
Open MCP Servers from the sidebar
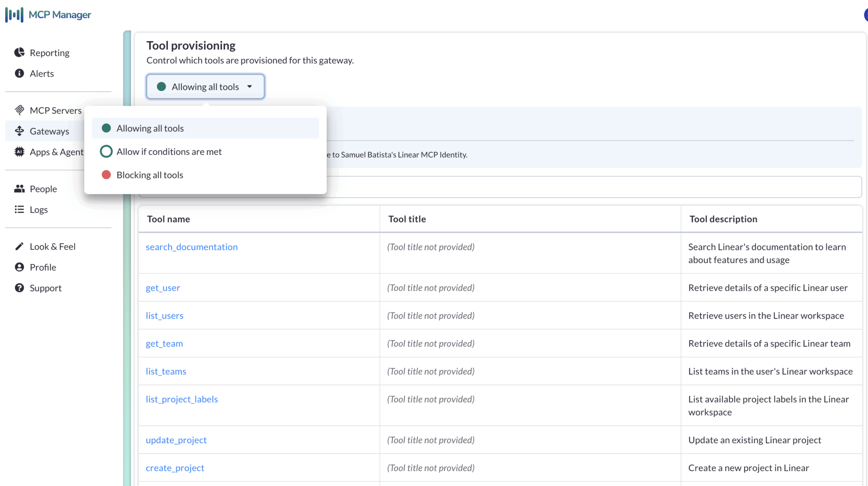(x=56, y=110)
